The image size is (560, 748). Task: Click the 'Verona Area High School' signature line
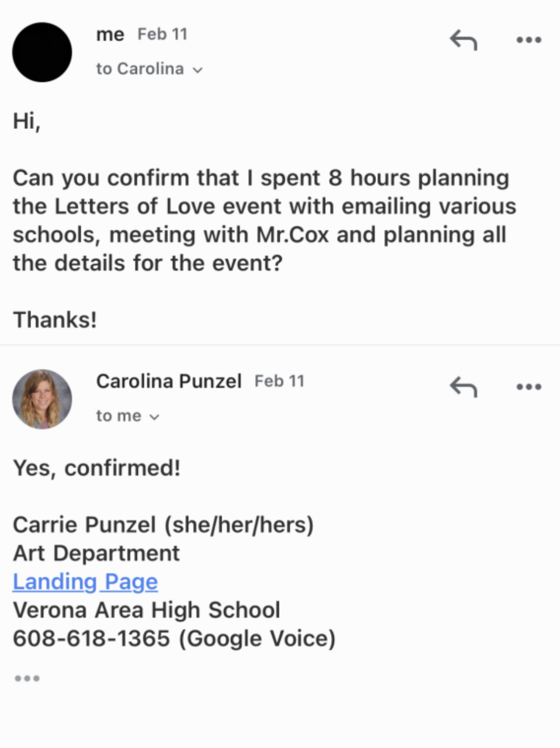pyautogui.click(x=147, y=610)
